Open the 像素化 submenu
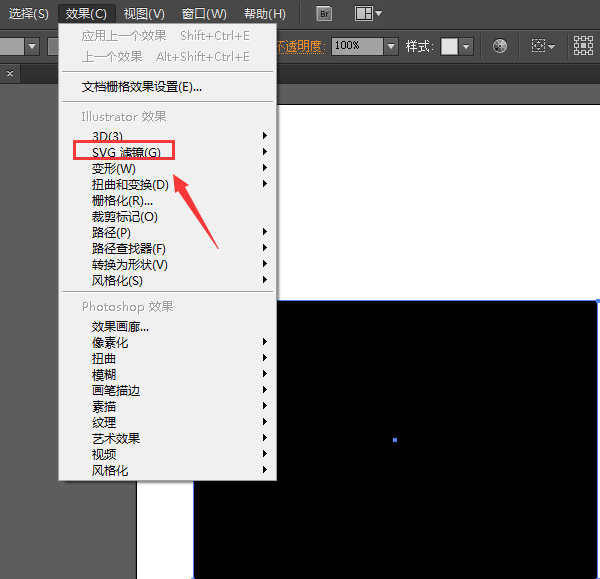600x579 pixels. click(168, 342)
